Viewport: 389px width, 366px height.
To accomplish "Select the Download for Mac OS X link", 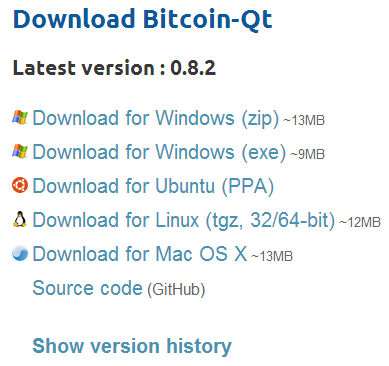I will click(140, 254).
